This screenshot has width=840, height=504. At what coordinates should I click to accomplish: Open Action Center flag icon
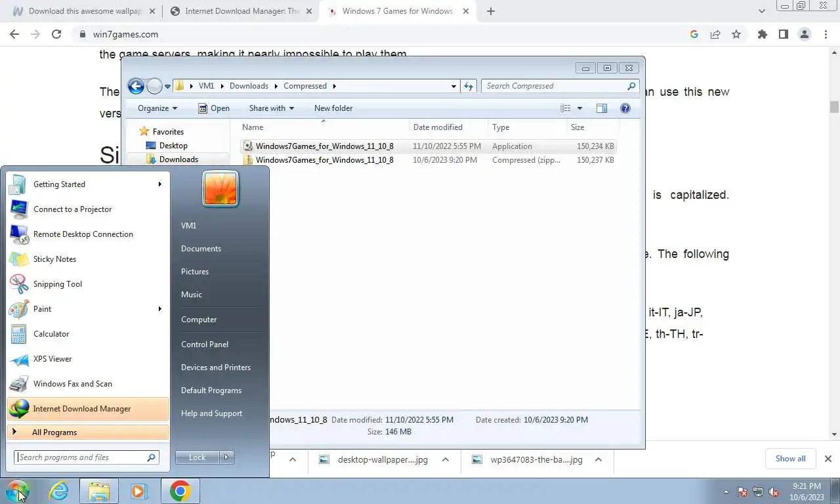[742, 492]
